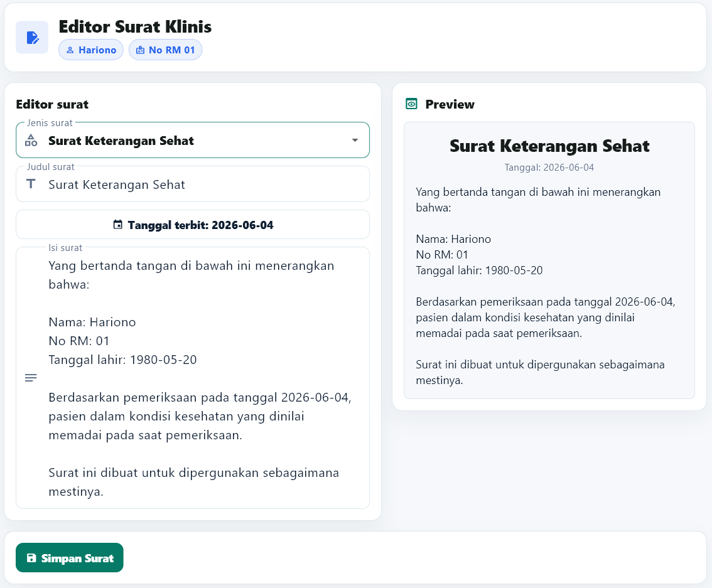
Task: Click the Editor Surat Klinis heading
Action: pyautogui.click(x=135, y=27)
